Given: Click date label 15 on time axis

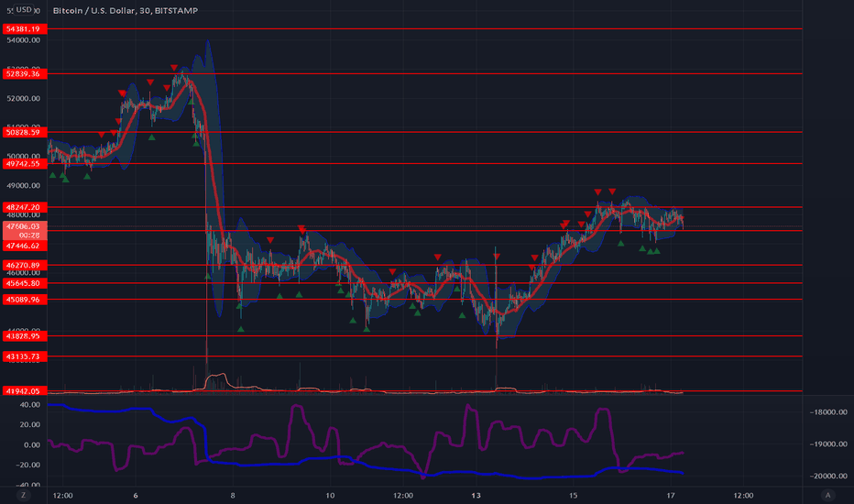Looking at the screenshot, I should [573, 495].
